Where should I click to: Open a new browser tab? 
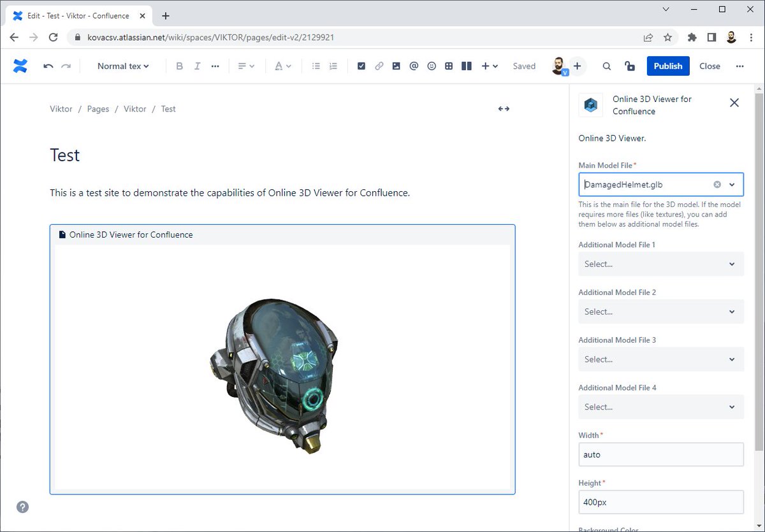coord(166,15)
